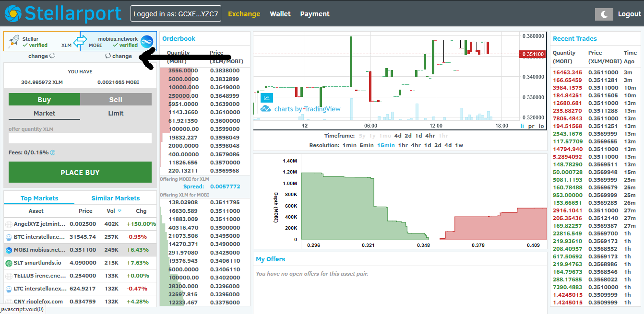Viewport: 644px width, 314px height.
Task: Click the MOBI asset icon in Top Markets
Action: pyautogui.click(x=9, y=250)
